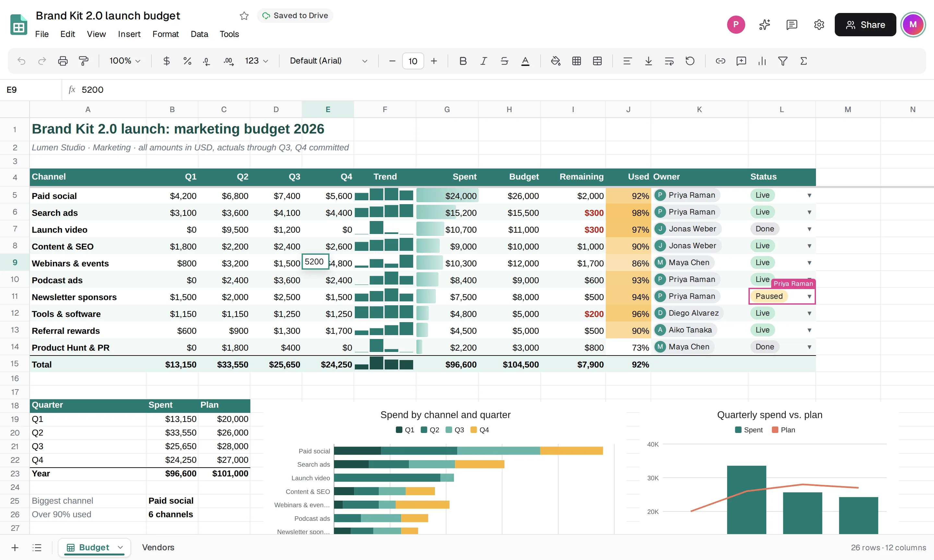Open the zoom 100% dropdown
Viewport: 934px width, 560px height.
click(125, 61)
